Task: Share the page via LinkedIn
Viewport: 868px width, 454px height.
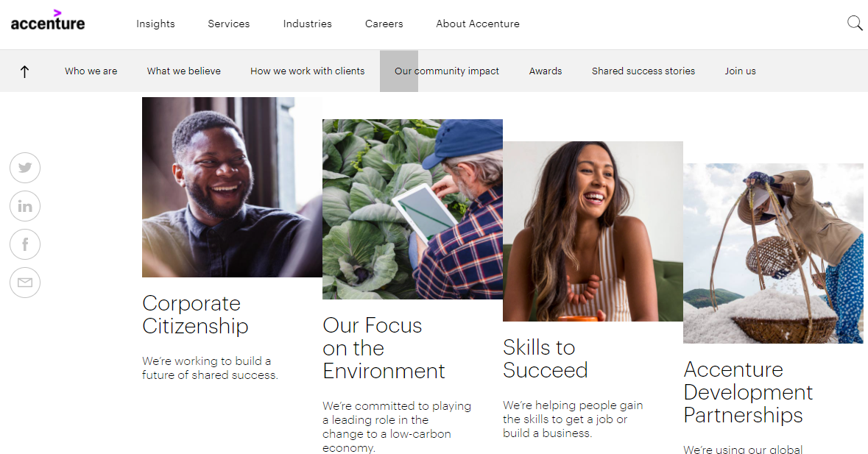Action: coord(25,206)
